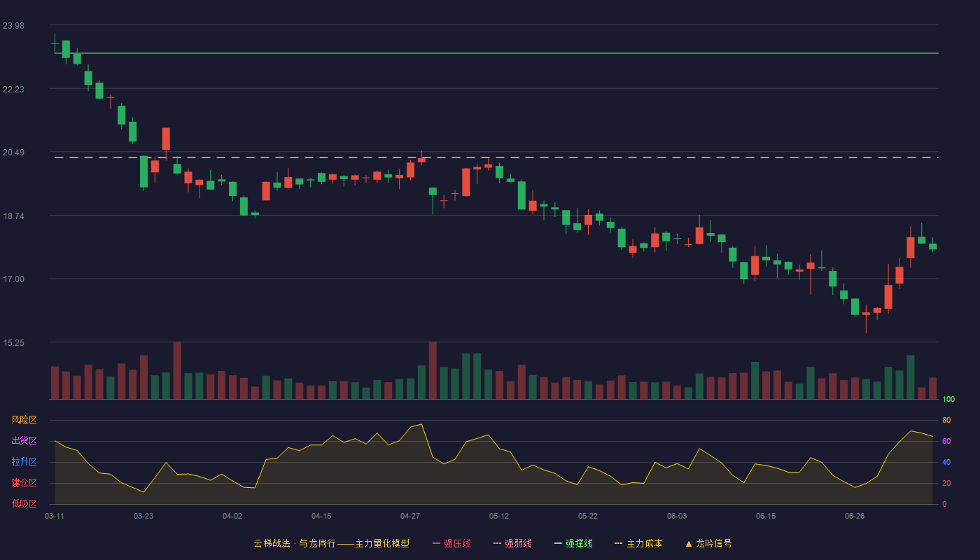Toggle the 强弱线 legend label
This screenshot has height=560, width=980.
pos(518,543)
